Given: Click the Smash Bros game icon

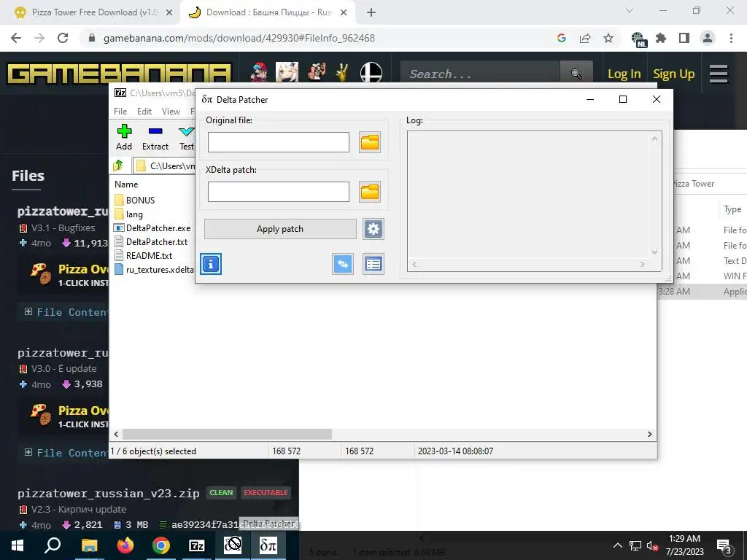Looking at the screenshot, I should pos(371,73).
